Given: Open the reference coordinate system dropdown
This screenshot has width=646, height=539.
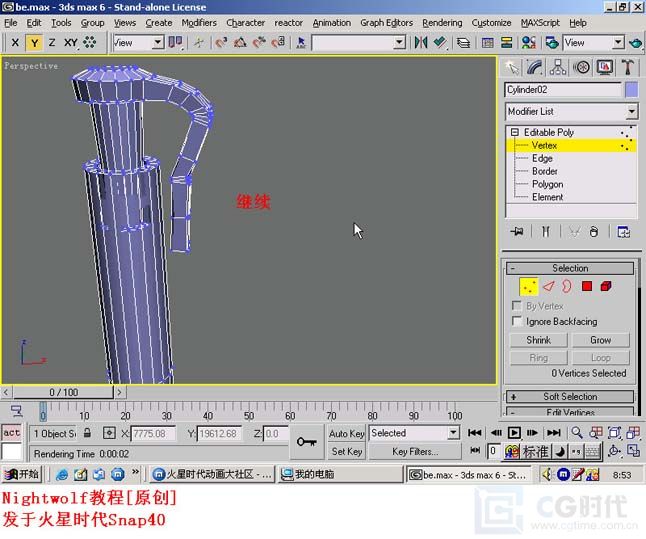Looking at the screenshot, I should (138, 42).
